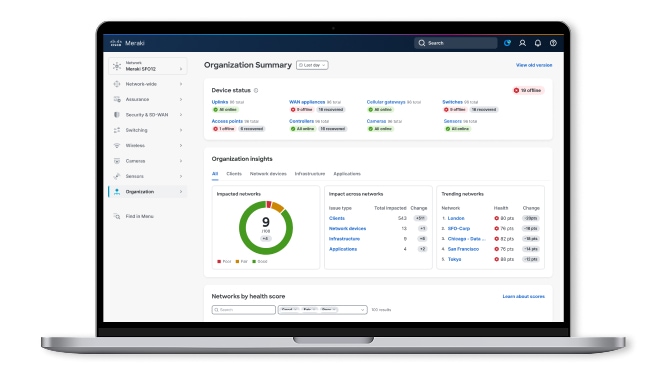
Task: Open the user account icon in header
Action: tap(522, 43)
